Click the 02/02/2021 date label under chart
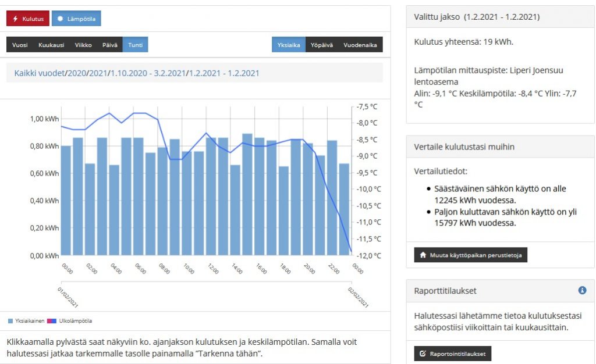This screenshot has width=596, height=364. [358, 297]
